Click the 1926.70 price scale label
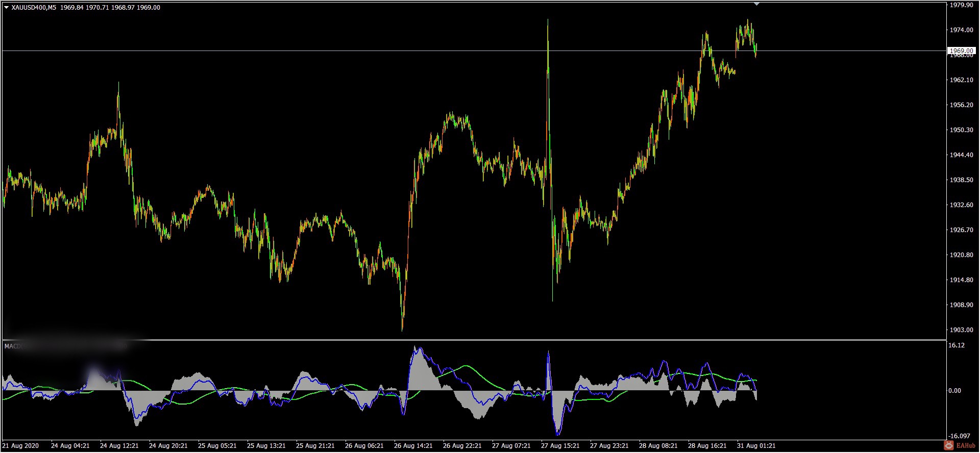This screenshot has width=980, height=453. (x=961, y=230)
